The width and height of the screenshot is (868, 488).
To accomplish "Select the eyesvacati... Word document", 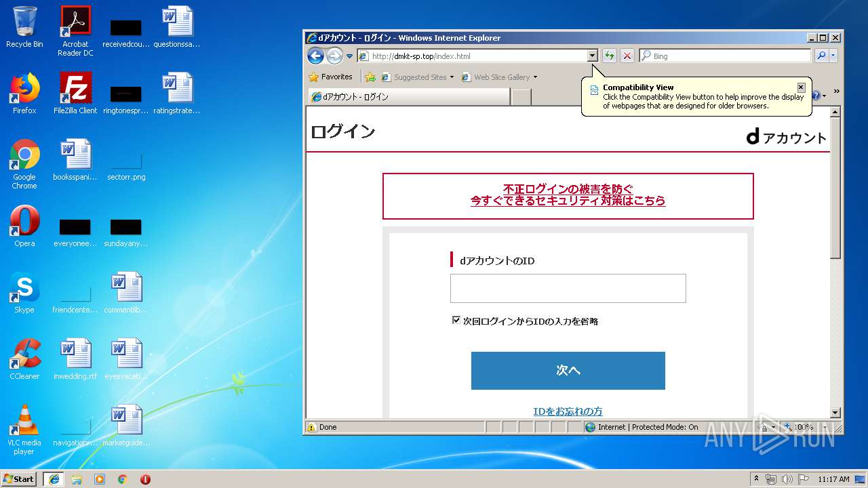I will click(x=126, y=359).
